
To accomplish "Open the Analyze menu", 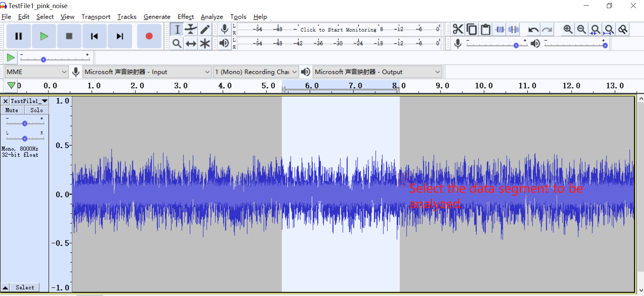I will point(212,17).
